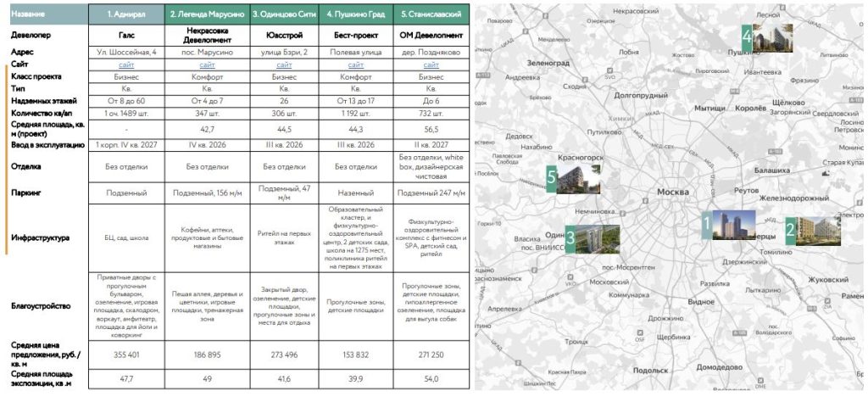Click the address 'пос. Марусино'
The height and width of the screenshot is (402, 868).
tap(208, 53)
